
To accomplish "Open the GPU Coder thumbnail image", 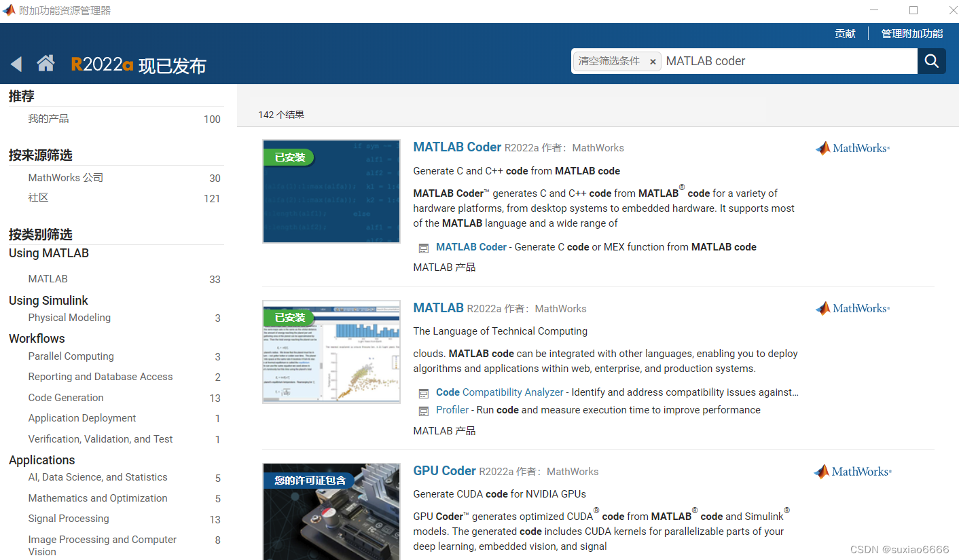I will 331,512.
